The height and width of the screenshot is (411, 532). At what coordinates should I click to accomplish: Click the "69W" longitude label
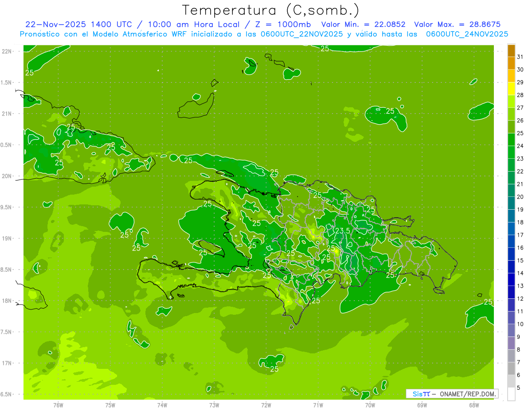coord(422,405)
